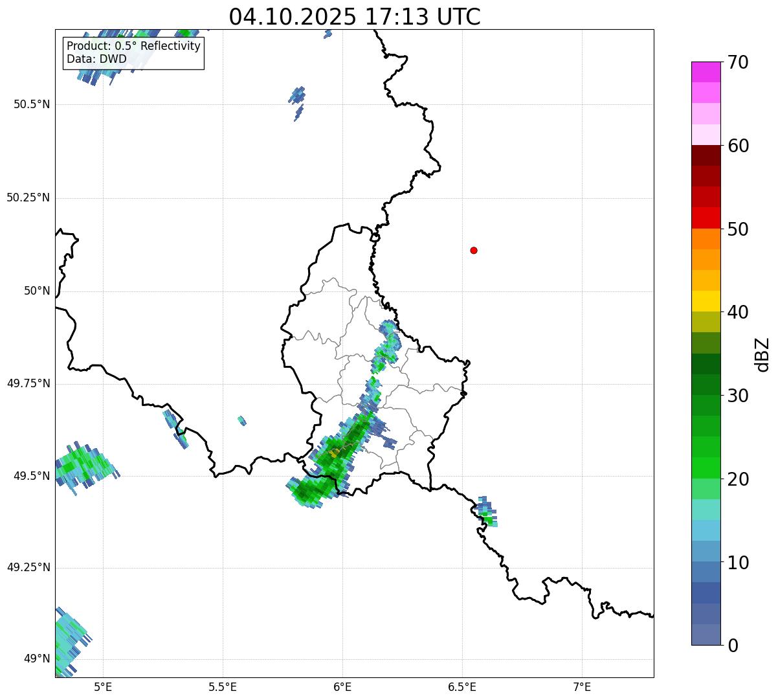Click the colorbar '20' tick label
Screen dimensions: 778x700
(x=738, y=479)
